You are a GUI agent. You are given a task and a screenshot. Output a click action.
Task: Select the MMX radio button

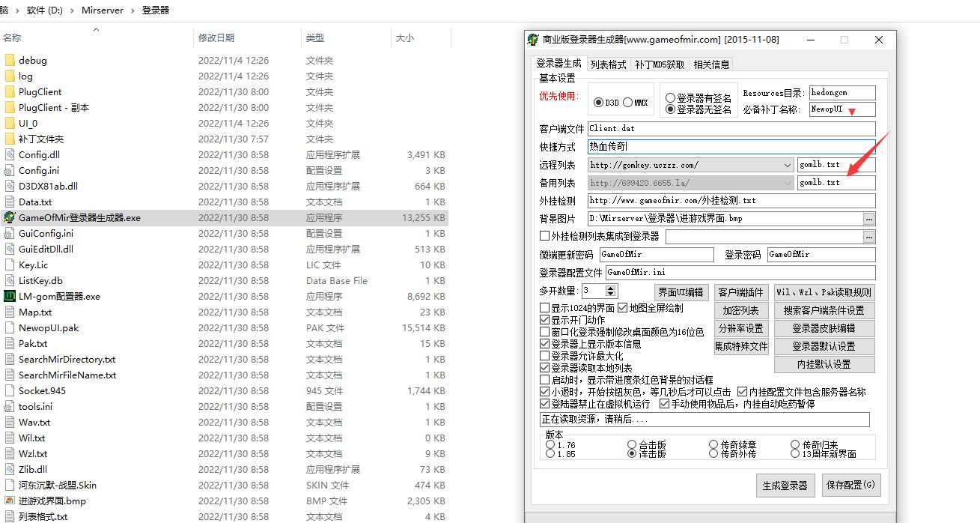click(x=627, y=103)
